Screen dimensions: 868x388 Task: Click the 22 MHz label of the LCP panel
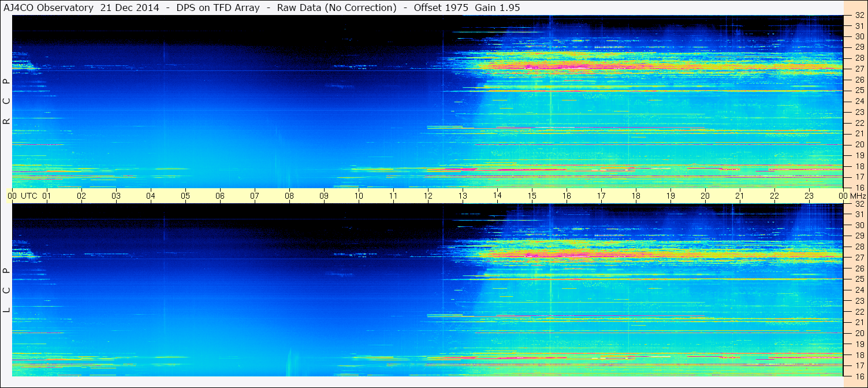tap(859, 312)
